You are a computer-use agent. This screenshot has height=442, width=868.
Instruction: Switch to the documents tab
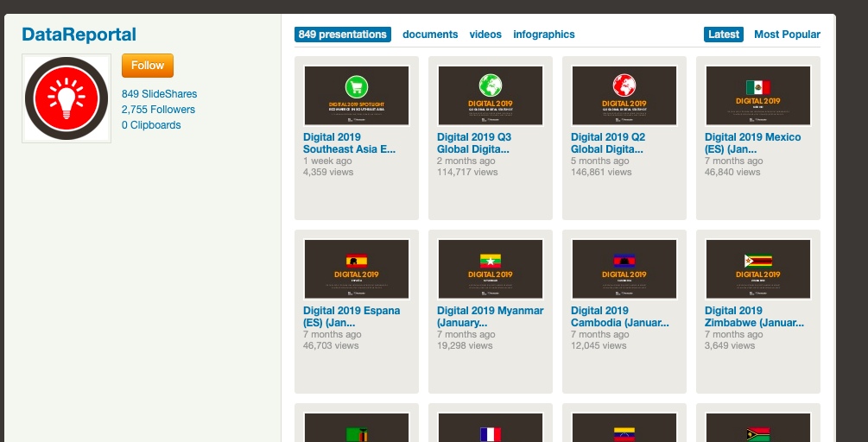430,35
